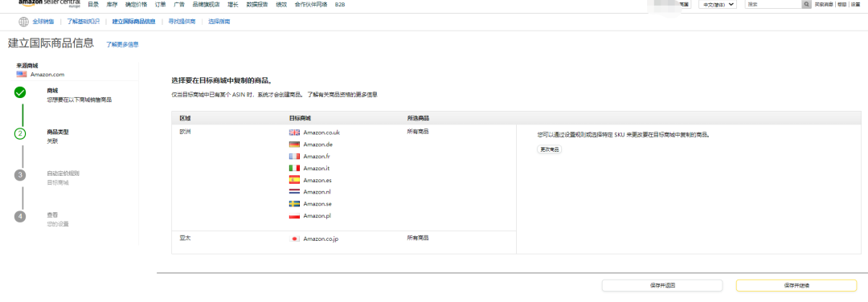Go to the 了解基础知识 tab
868x302 pixels.
pyautogui.click(x=84, y=22)
